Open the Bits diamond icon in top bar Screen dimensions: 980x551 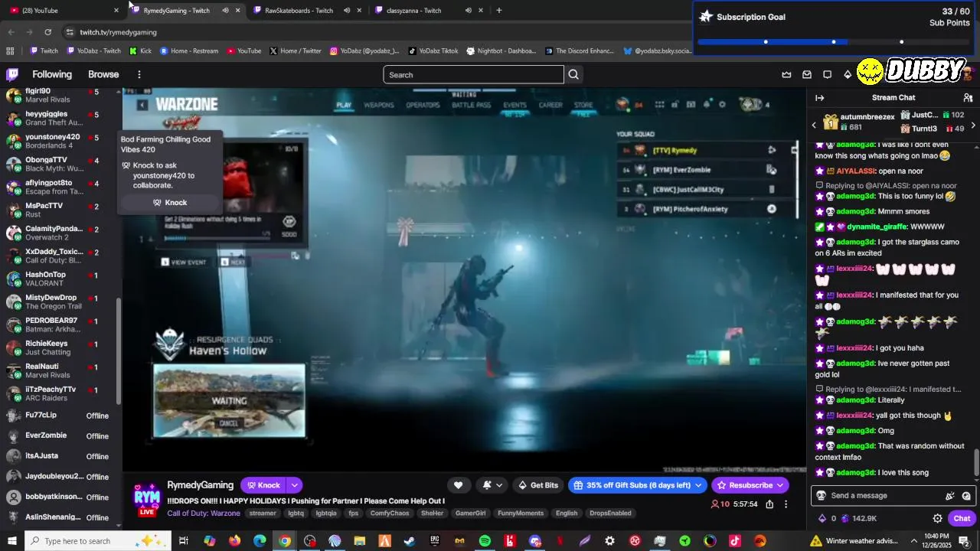click(848, 74)
